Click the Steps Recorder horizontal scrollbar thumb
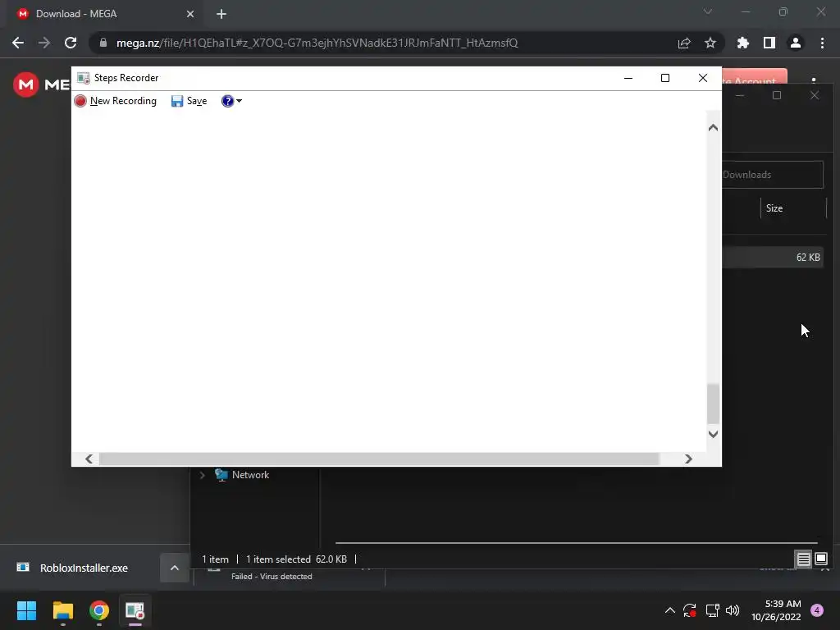 coord(379,459)
